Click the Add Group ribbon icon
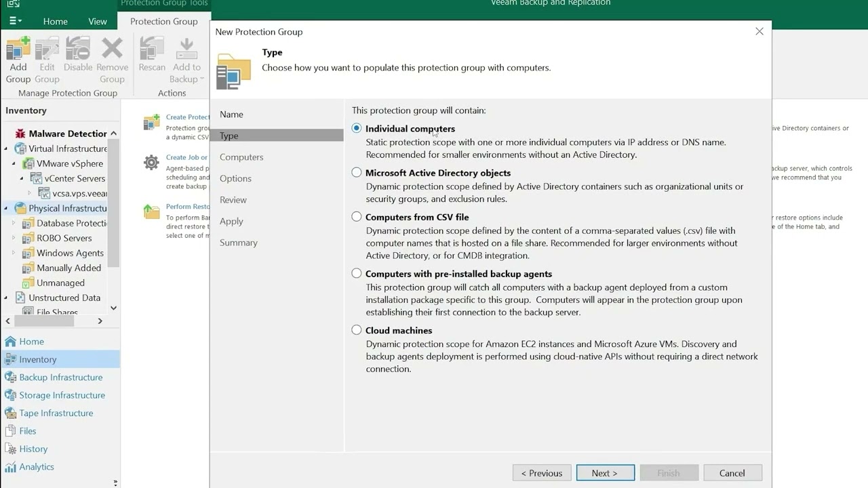 [18, 50]
